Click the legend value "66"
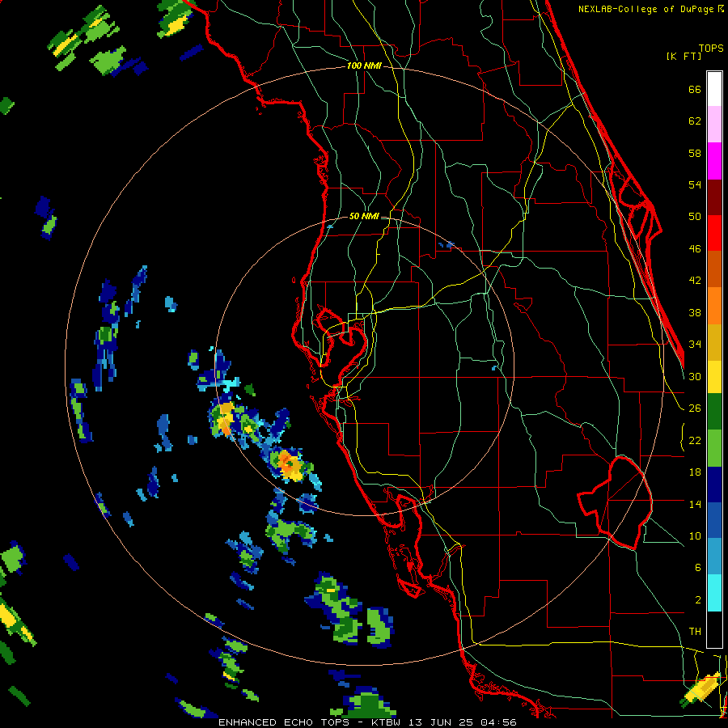The image size is (728, 728). [x=695, y=90]
